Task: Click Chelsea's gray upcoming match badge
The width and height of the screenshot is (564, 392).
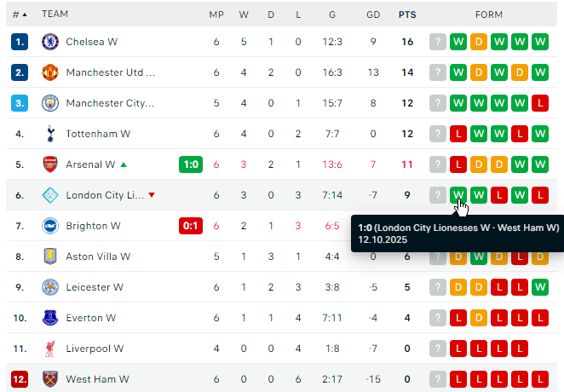Action: click(x=438, y=42)
